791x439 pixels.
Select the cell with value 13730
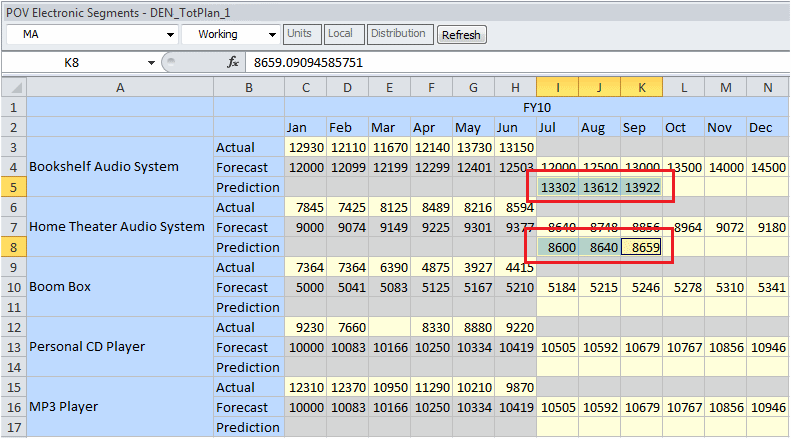(x=474, y=147)
